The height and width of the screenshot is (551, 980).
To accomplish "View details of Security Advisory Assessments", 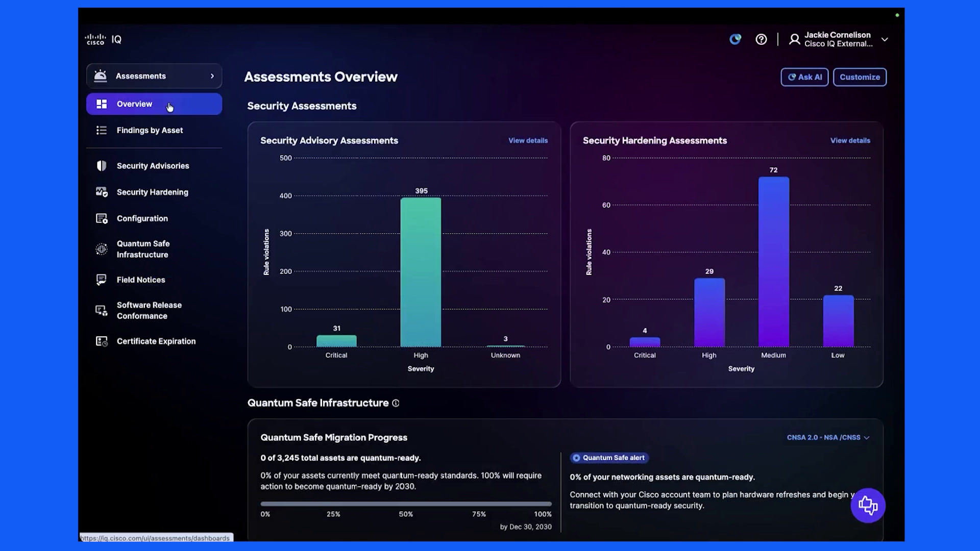I will tap(528, 140).
